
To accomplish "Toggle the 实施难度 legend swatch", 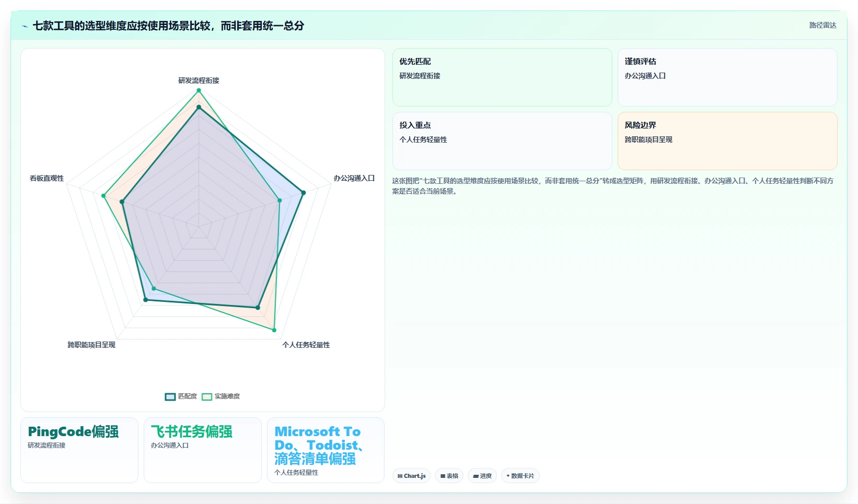I will tap(207, 397).
